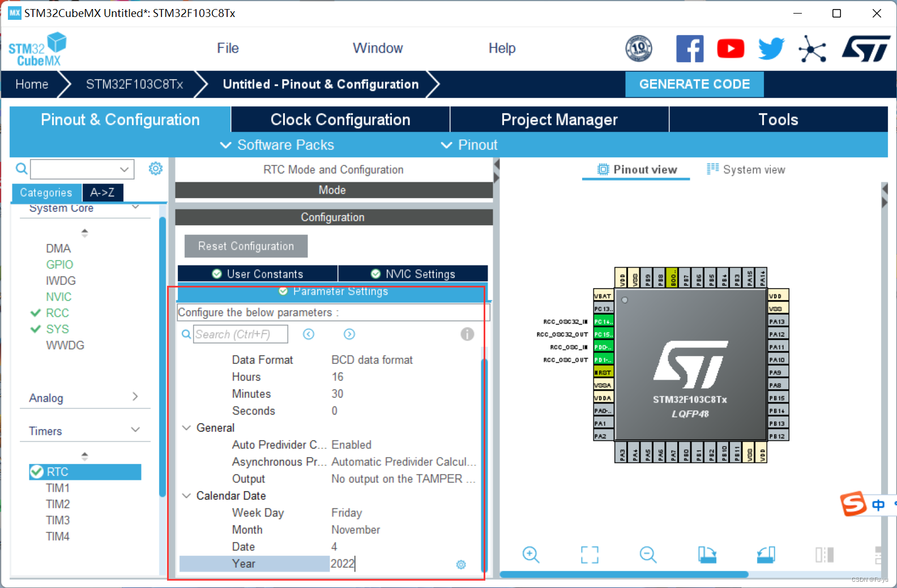Toggle the split view layout icon
The image size is (897, 588).
coord(825,555)
